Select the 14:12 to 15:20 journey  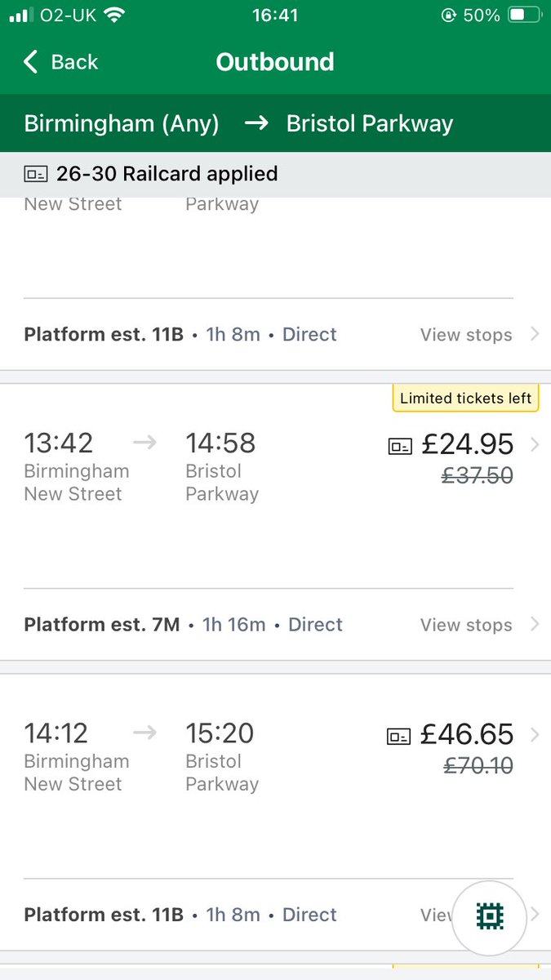coord(204,759)
